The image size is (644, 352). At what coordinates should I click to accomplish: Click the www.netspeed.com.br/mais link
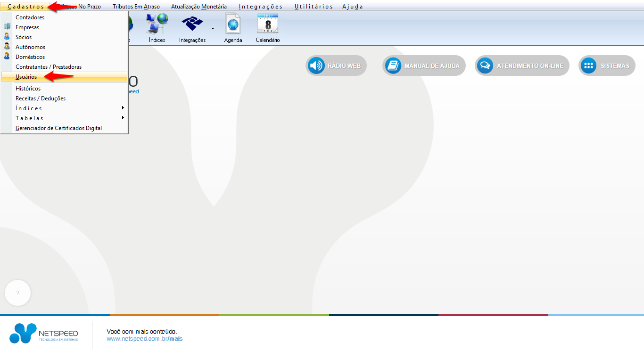(x=144, y=339)
